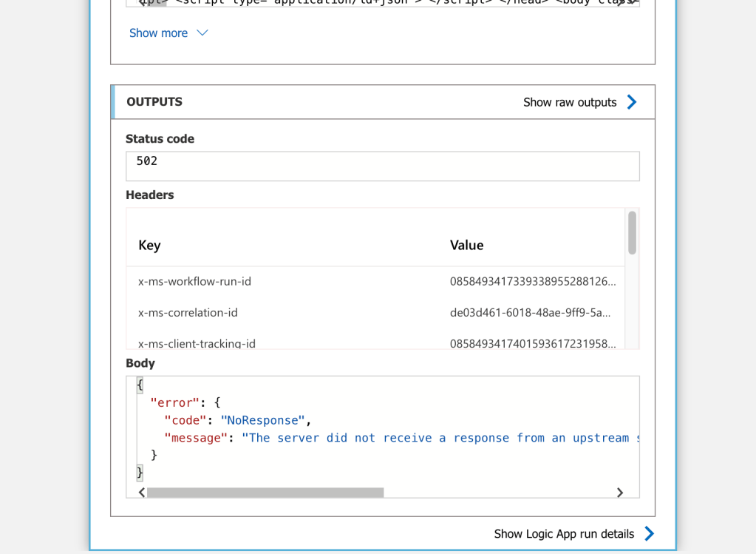Click the "code" key in Body JSON
756x554 pixels.
click(185, 420)
